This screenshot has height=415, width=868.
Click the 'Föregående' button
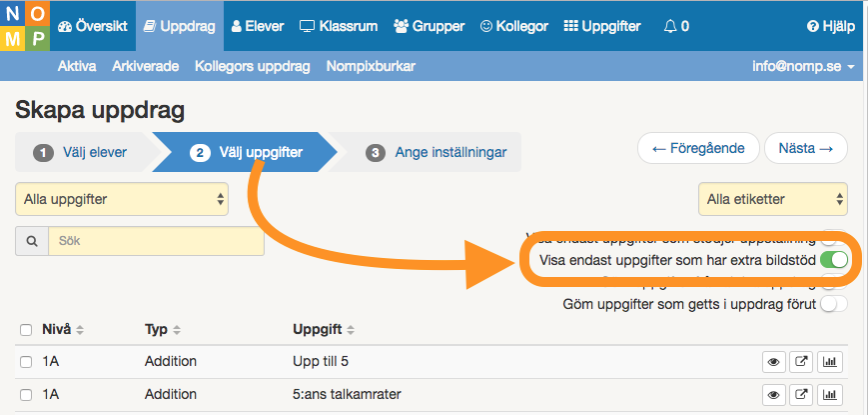(698, 148)
